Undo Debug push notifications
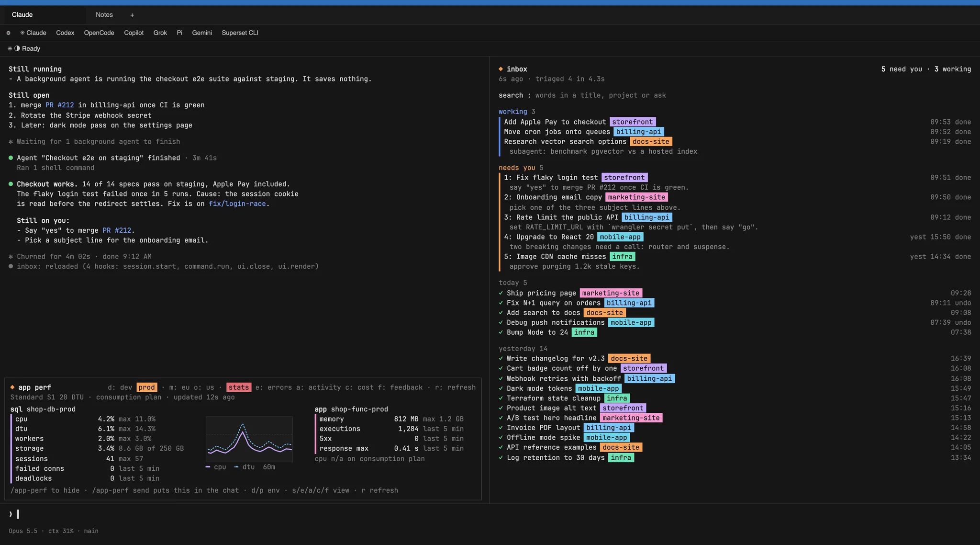The height and width of the screenshot is (545, 980). [963, 322]
